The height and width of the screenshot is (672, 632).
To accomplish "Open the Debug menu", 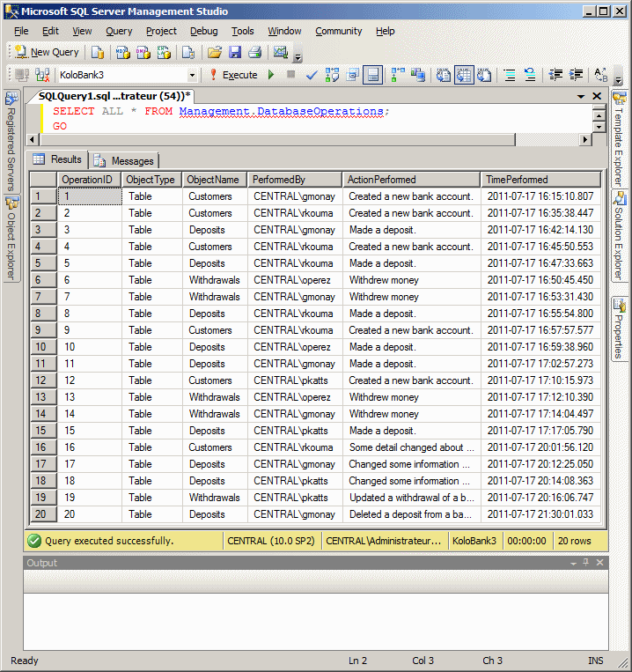I will (x=204, y=32).
